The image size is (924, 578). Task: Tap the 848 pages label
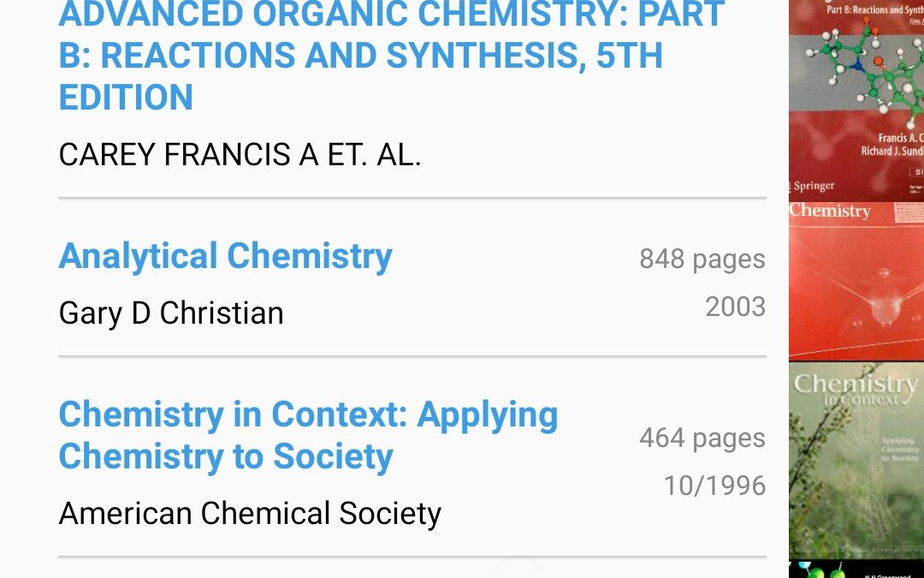coord(702,259)
